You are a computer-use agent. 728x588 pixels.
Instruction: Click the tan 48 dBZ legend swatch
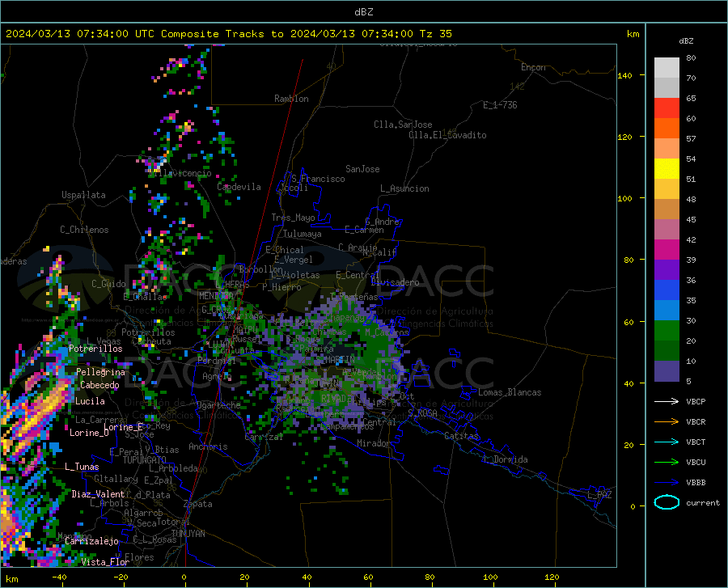coord(667,209)
